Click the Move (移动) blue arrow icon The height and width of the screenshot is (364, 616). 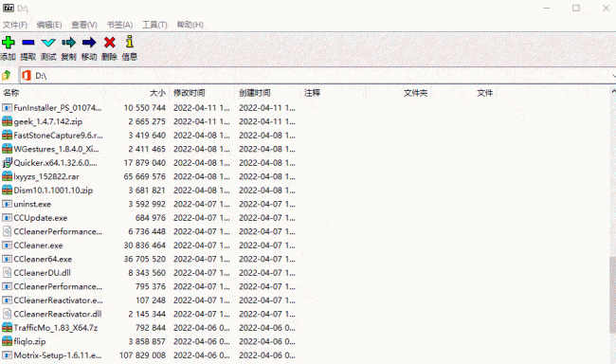89,43
